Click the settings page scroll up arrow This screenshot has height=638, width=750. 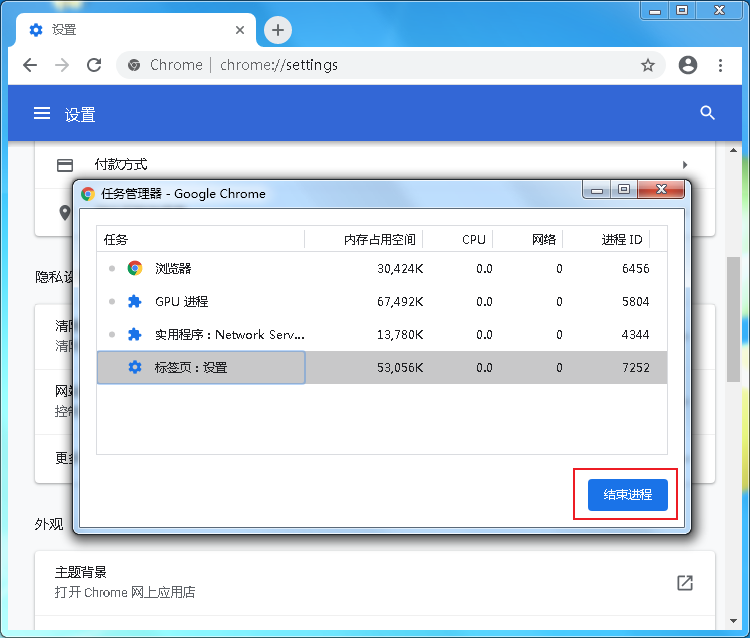pyautogui.click(x=733, y=150)
